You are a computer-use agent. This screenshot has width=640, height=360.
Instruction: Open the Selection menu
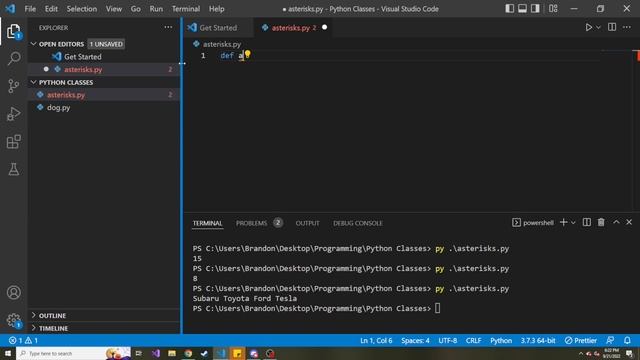(x=82, y=9)
